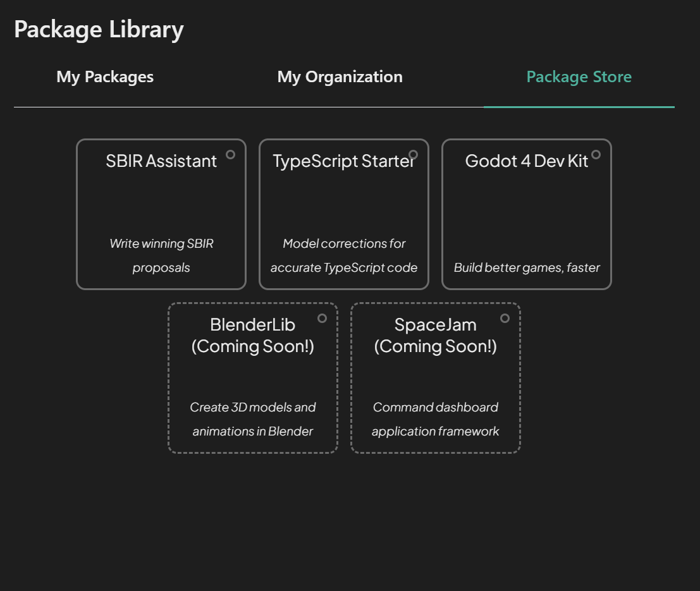Open the Godot 4 Dev Kit package title
The image size is (700, 591).
click(x=526, y=161)
